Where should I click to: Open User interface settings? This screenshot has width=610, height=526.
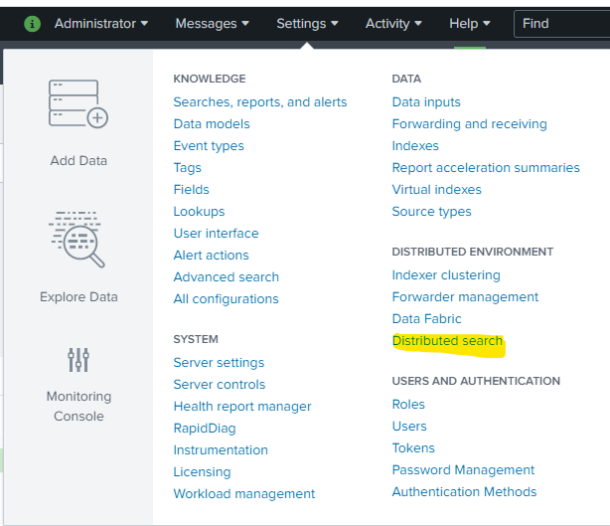(x=216, y=233)
